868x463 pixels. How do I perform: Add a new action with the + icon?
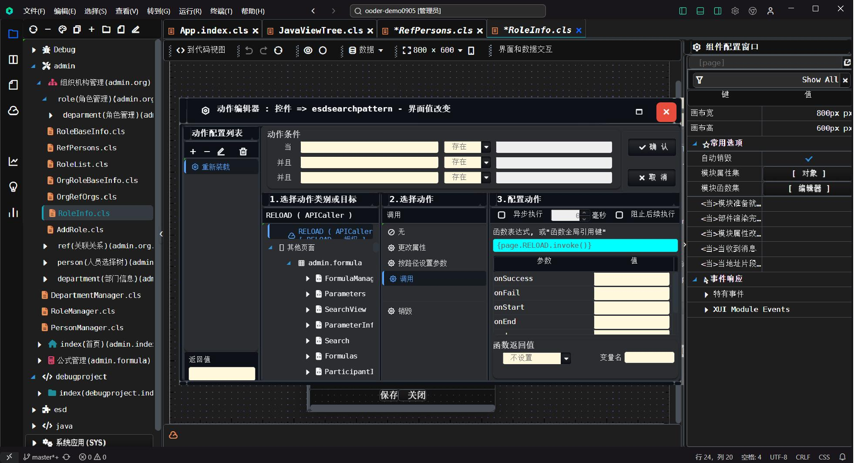193,151
